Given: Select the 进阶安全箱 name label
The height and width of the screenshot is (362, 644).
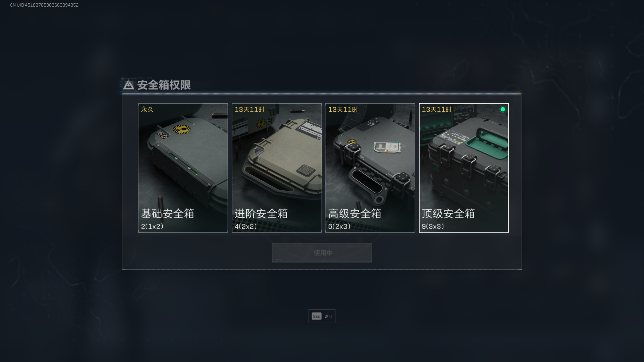Looking at the screenshot, I should click(x=261, y=214).
